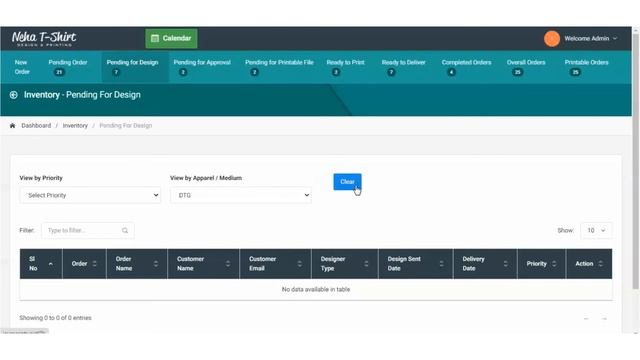Viewport: 640px width, 360px height.
Task: Sort by Design Sent Date column
Action: (x=416, y=264)
